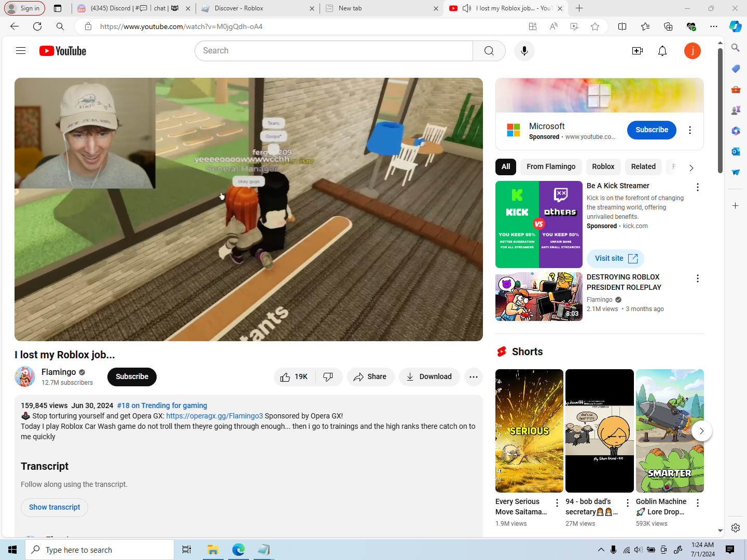Click Visit site on the Kick ad
This screenshot has height=560, width=747.
[616, 258]
